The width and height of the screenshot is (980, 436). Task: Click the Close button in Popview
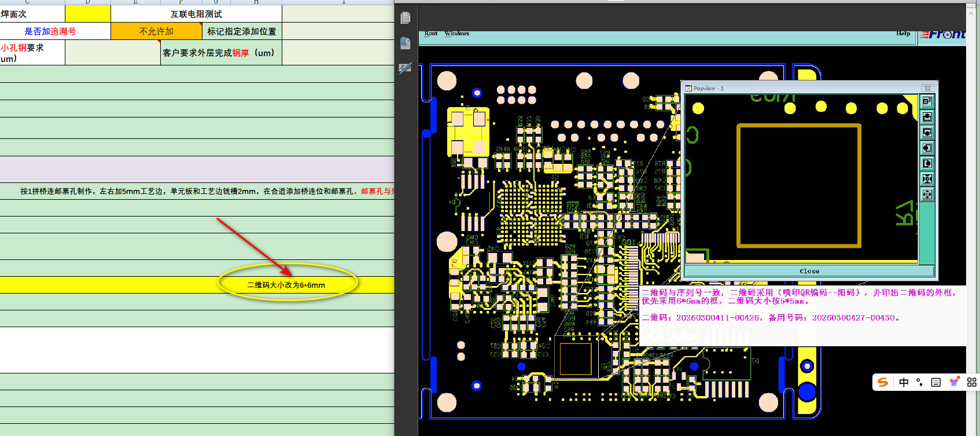coord(809,271)
